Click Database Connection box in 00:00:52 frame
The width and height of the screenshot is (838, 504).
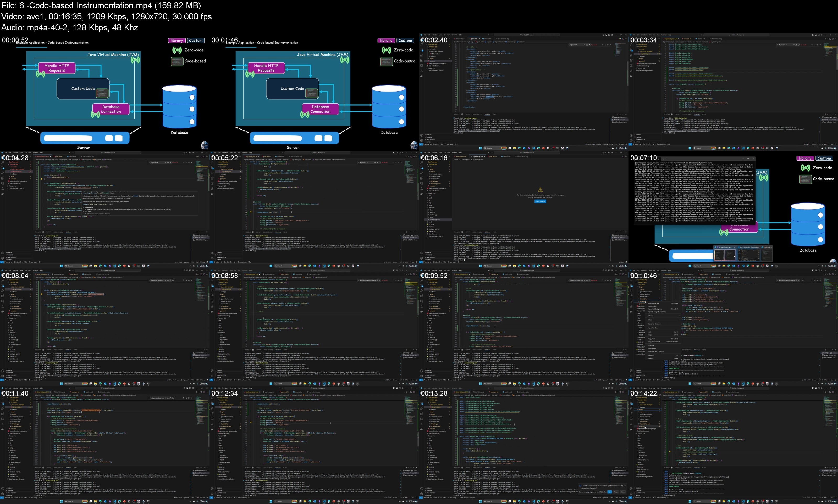[x=111, y=109]
